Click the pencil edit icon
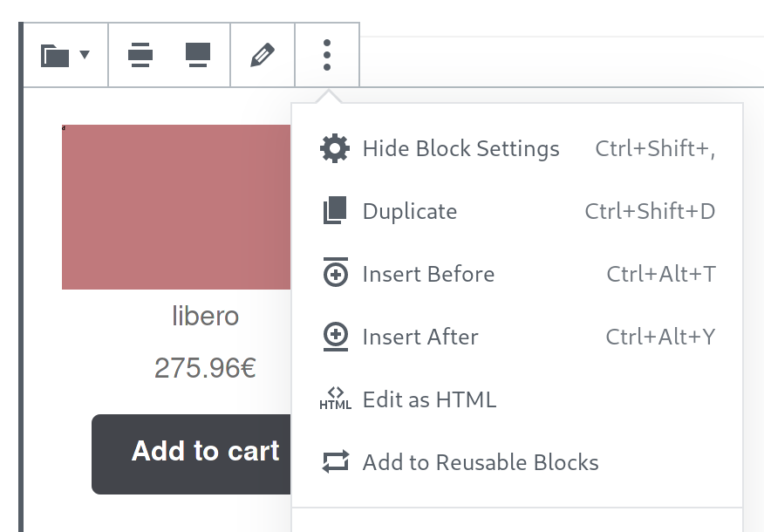This screenshot has height=532, width=764. click(x=263, y=55)
